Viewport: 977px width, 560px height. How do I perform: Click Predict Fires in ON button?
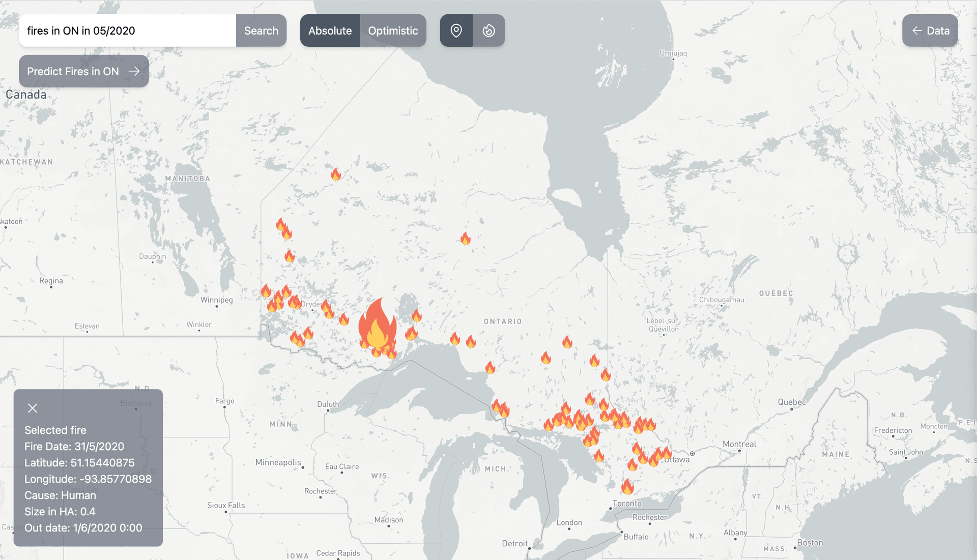[84, 71]
